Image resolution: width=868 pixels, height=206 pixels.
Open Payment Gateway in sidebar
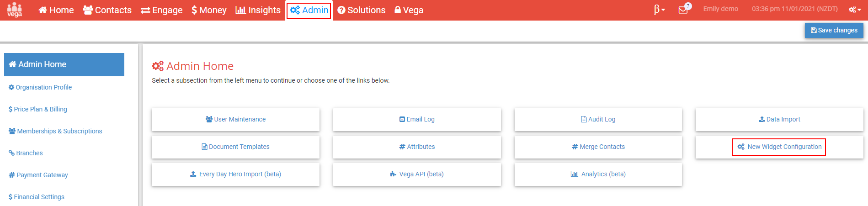tap(38, 175)
